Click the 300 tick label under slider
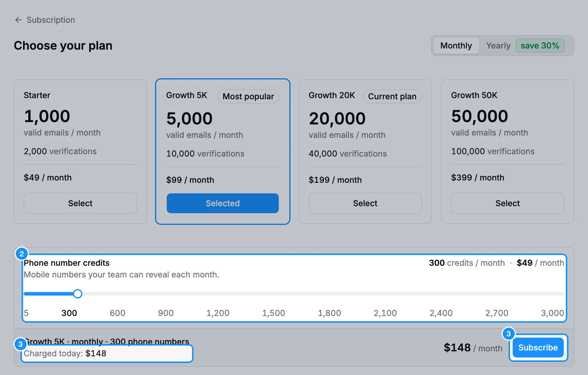This screenshot has height=375, width=588. [x=69, y=313]
